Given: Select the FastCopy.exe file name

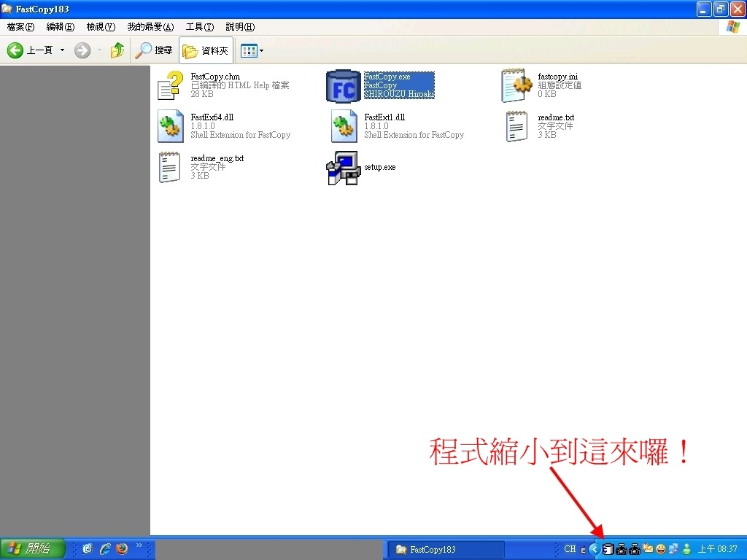Looking at the screenshot, I should click(387, 76).
